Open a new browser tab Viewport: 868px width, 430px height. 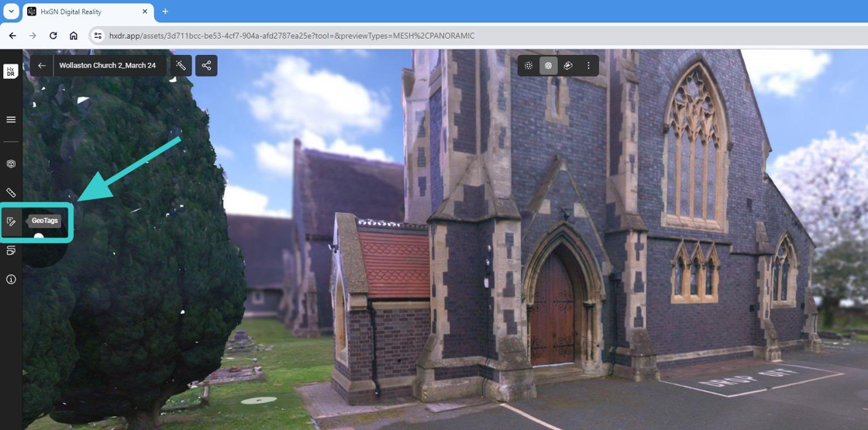pyautogui.click(x=165, y=11)
